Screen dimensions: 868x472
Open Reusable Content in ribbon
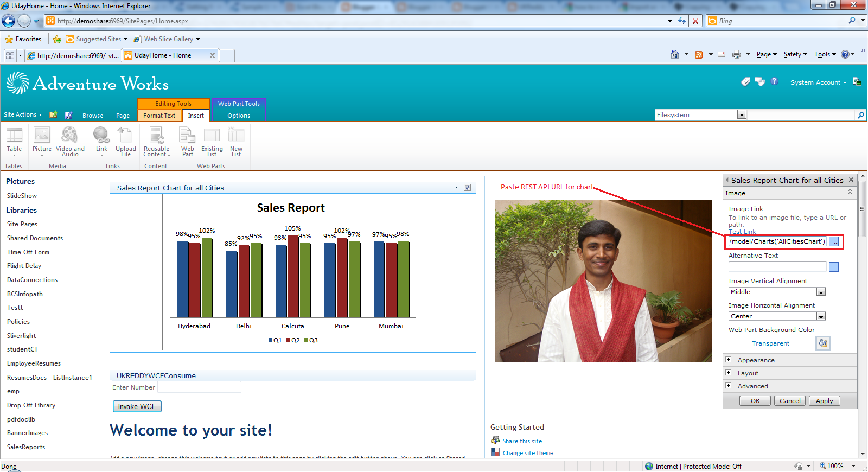(157, 142)
